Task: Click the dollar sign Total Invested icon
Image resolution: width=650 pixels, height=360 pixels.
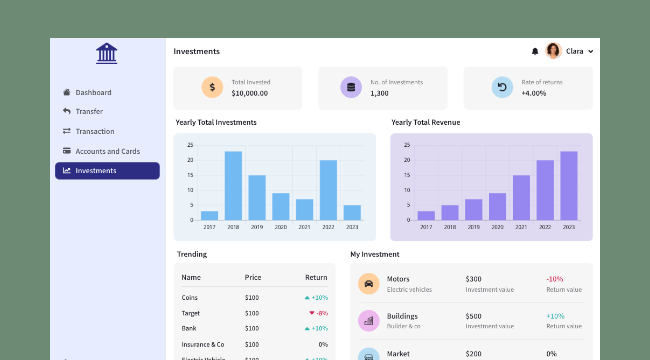Action: (x=212, y=87)
